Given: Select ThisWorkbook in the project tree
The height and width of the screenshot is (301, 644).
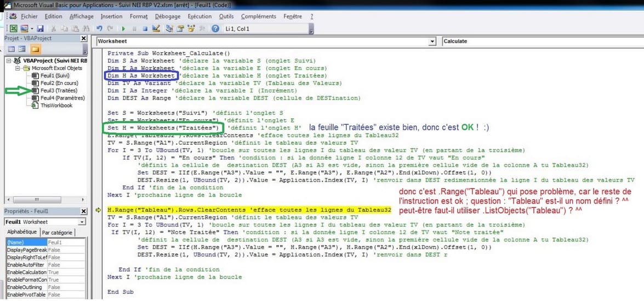Looking at the screenshot, I should pos(56,105).
